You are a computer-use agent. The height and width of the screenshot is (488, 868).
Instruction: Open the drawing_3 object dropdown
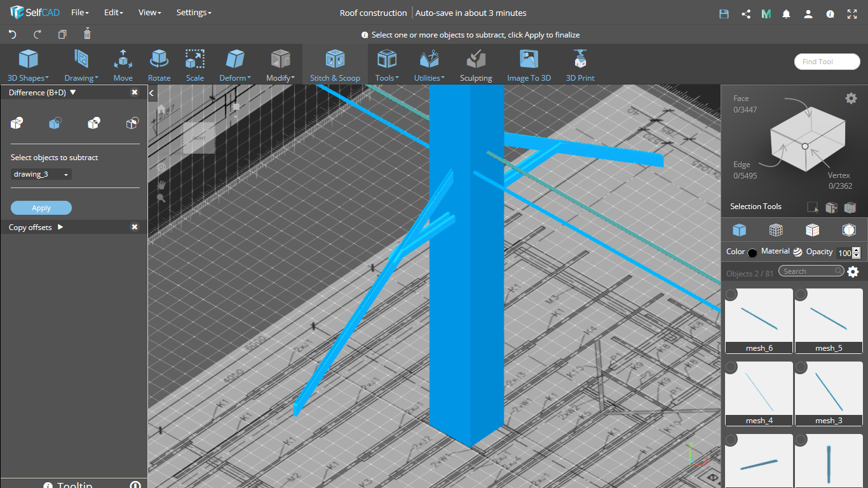coord(41,174)
